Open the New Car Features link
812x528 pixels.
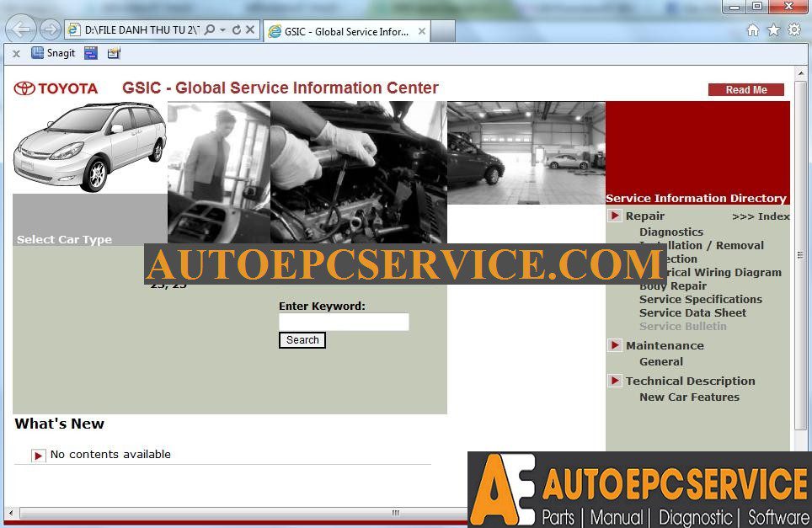[x=689, y=397]
